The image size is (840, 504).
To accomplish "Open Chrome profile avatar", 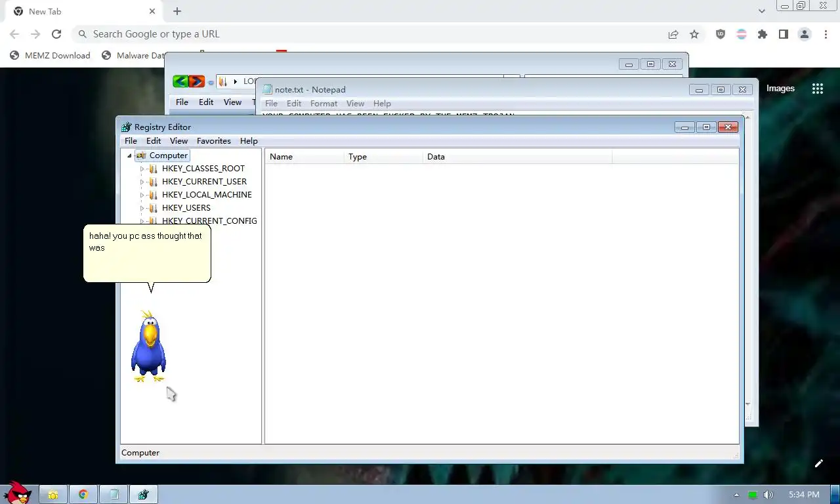I will (805, 34).
